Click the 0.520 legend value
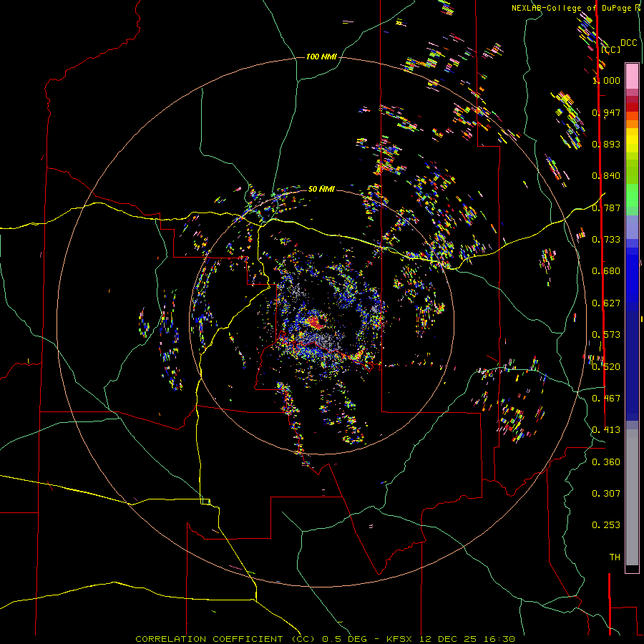The image size is (644, 644). point(606,367)
